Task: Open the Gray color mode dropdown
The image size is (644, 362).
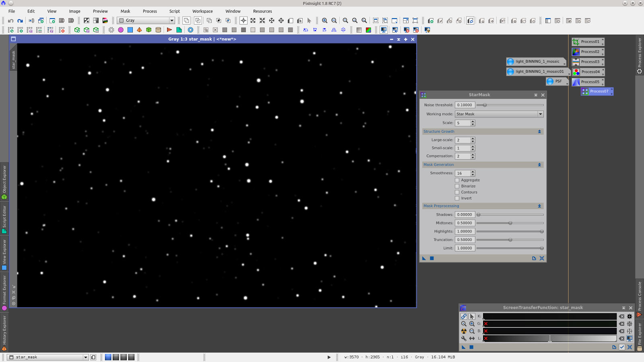Action: 146,21
